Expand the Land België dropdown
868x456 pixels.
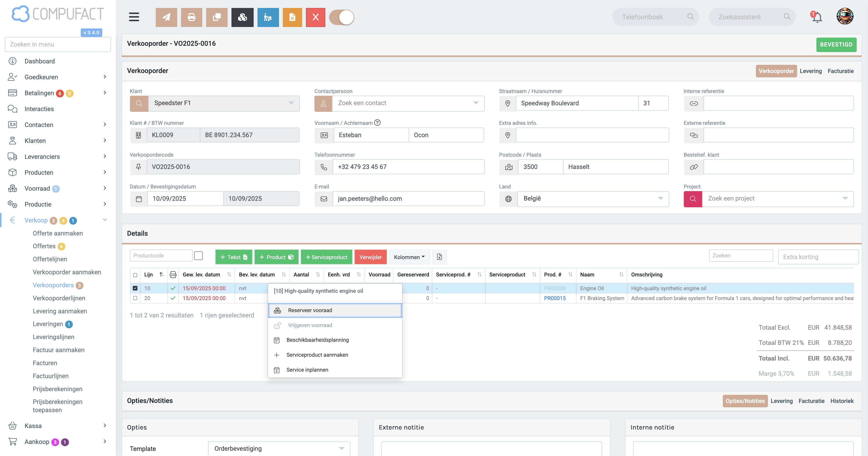[x=593, y=199]
